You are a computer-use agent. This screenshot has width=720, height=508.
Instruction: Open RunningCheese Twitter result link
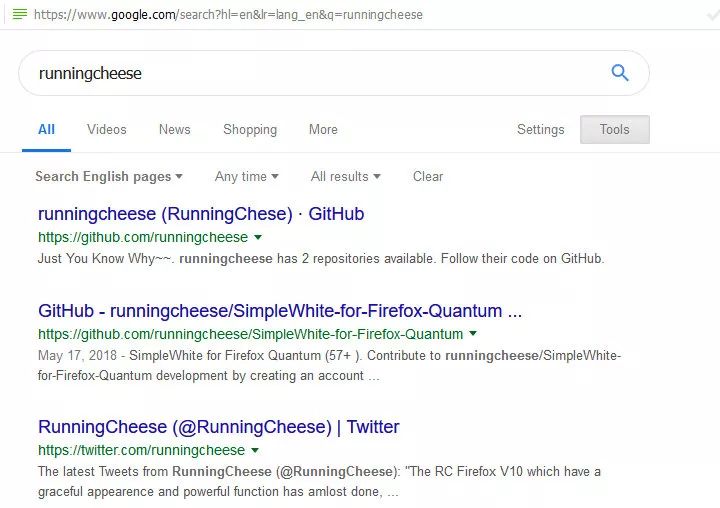[x=219, y=427]
